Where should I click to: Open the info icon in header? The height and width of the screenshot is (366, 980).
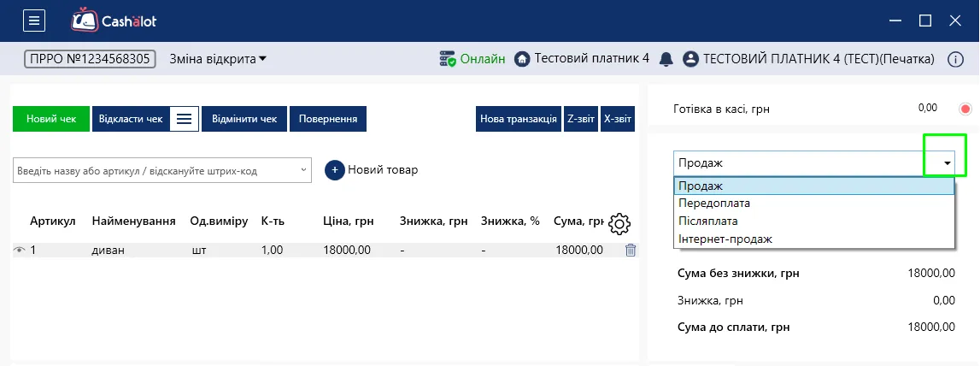click(x=955, y=60)
